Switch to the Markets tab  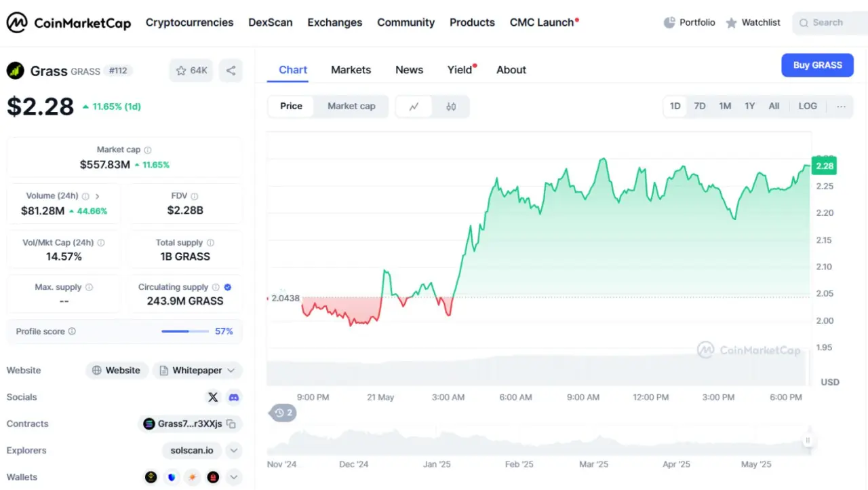(351, 70)
